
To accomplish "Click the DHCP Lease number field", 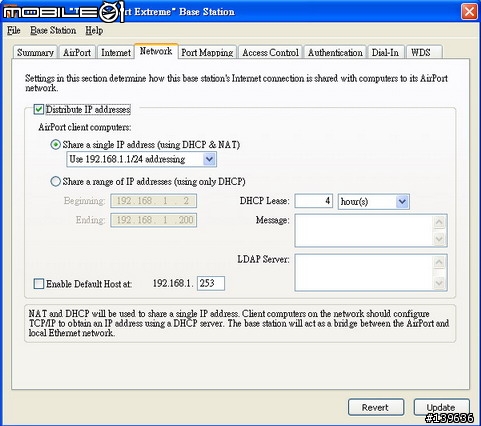I will 313,201.
